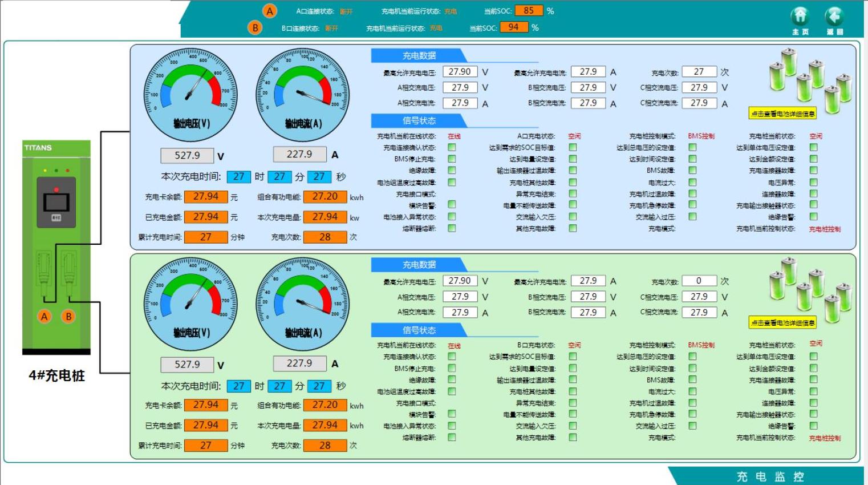Toggle BMS停止充电 checkbox in upper panel

(452, 159)
